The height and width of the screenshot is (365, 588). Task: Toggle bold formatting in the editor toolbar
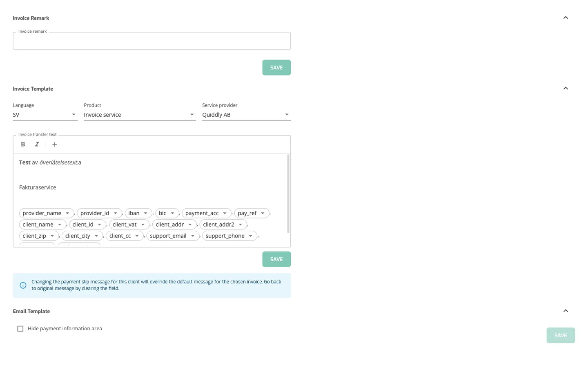pos(23,144)
